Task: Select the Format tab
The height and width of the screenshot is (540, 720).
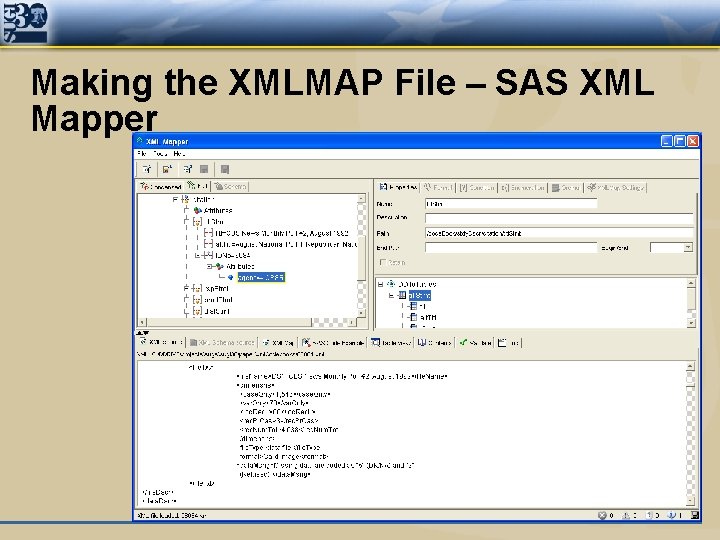Action: tap(438, 187)
